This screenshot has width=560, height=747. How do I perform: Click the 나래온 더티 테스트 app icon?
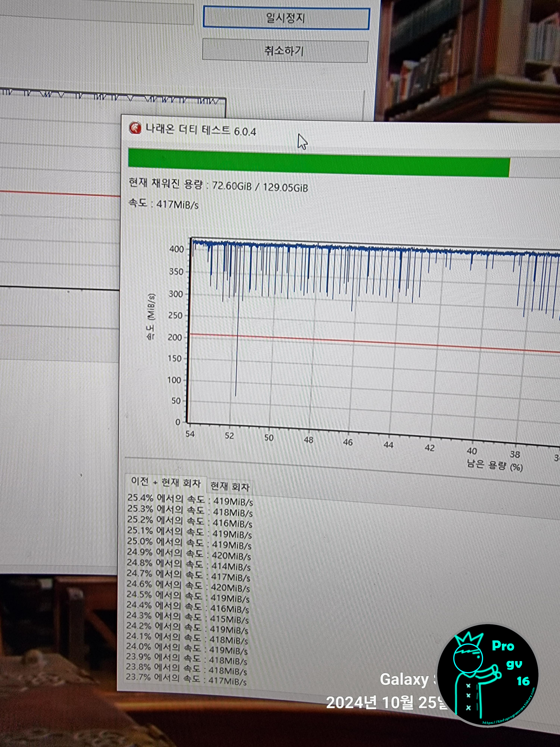(135, 128)
